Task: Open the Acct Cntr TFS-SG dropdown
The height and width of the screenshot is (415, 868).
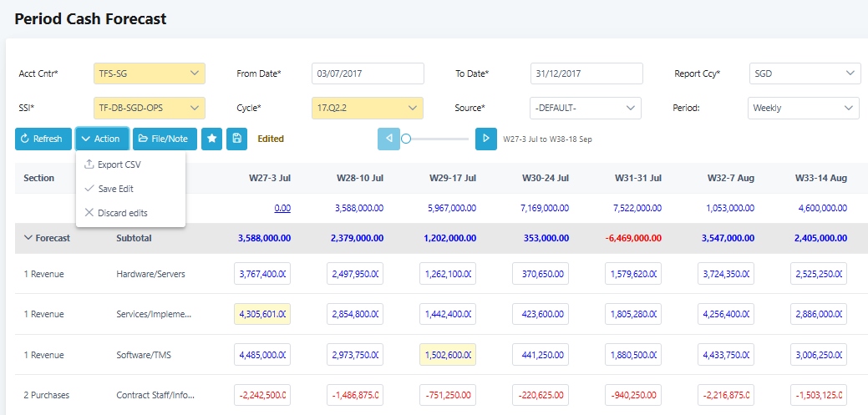Action: (x=149, y=73)
